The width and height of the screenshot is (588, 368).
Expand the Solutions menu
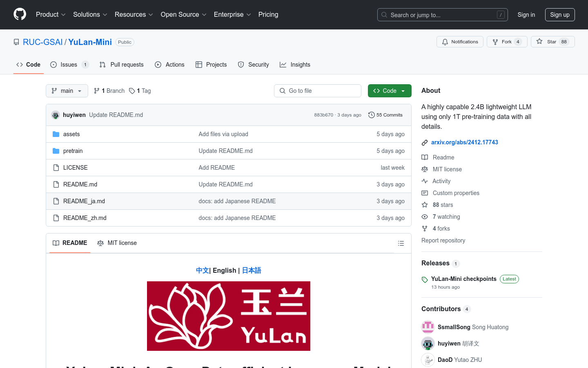pyautogui.click(x=90, y=14)
